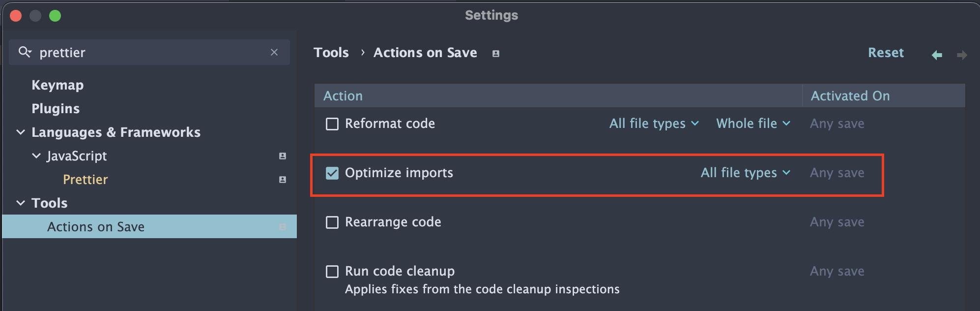This screenshot has width=980, height=311.
Task: Click the project-level icon beside Prettier
Action: 283,180
